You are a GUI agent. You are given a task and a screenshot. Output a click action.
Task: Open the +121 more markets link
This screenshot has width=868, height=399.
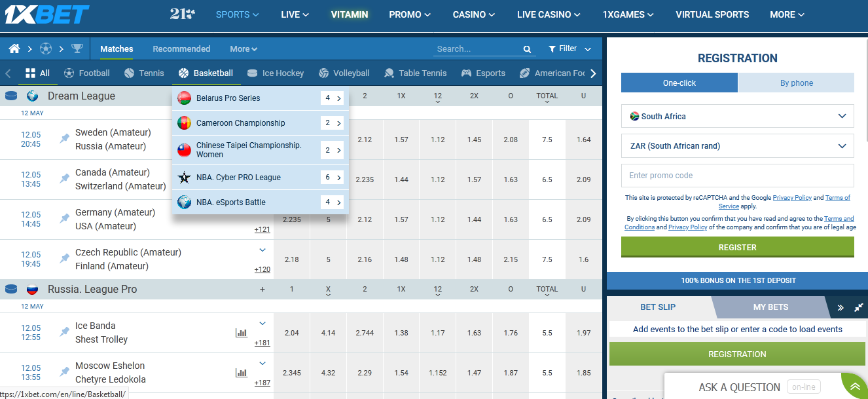point(262,229)
